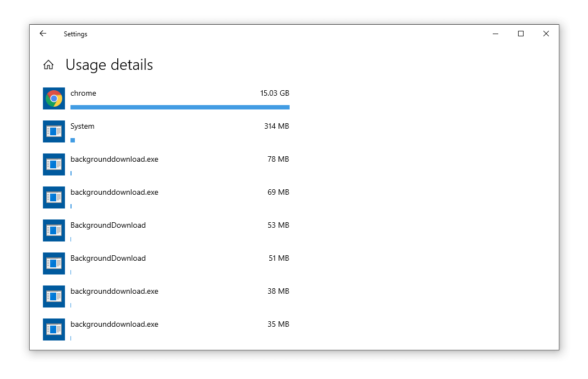The image size is (588, 379).
Task: Minimize the Settings window
Action: coord(496,34)
